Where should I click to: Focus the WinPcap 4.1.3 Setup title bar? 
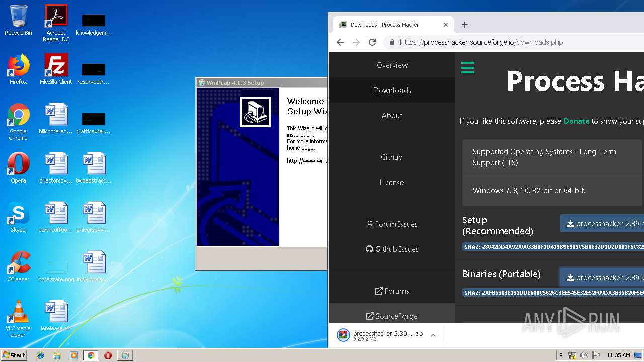(x=262, y=83)
